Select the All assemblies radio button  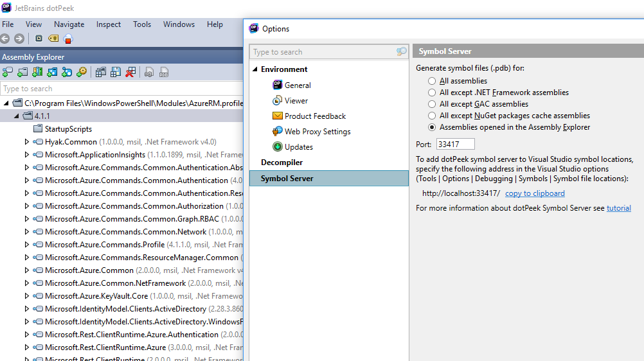[x=432, y=81]
